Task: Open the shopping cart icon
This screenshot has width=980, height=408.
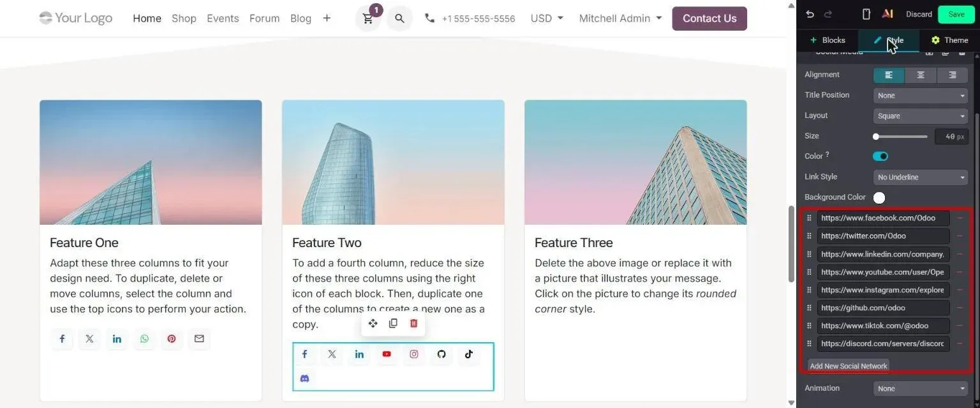Action: point(368,19)
